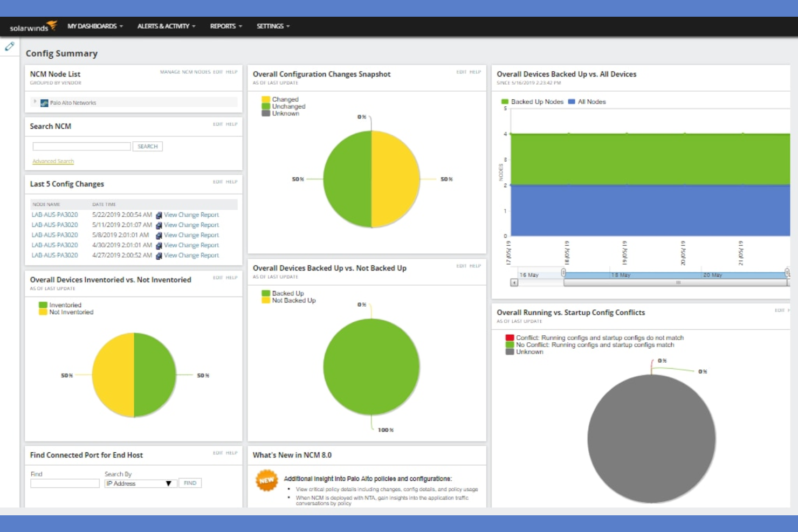The height and width of the screenshot is (532, 798).
Task: Click the green Backed Up Nodes legend swatch
Action: click(504, 101)
